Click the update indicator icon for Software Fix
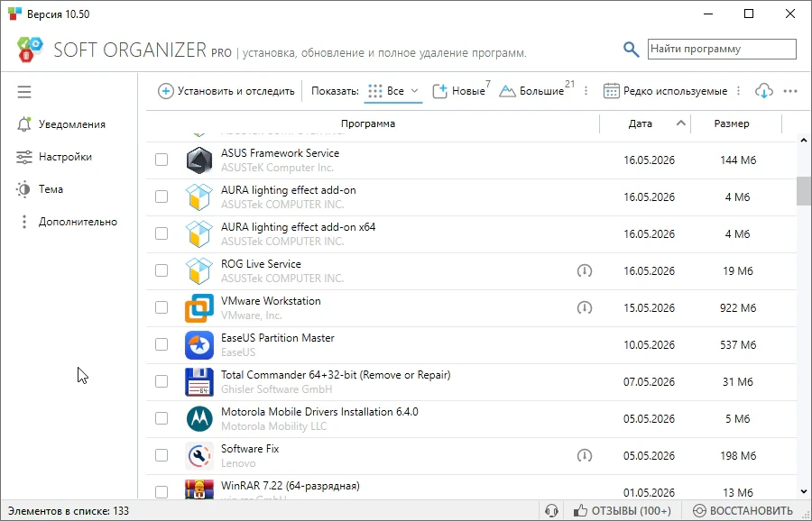The width and height of the screenshot is (812, 521). point(585,455)
